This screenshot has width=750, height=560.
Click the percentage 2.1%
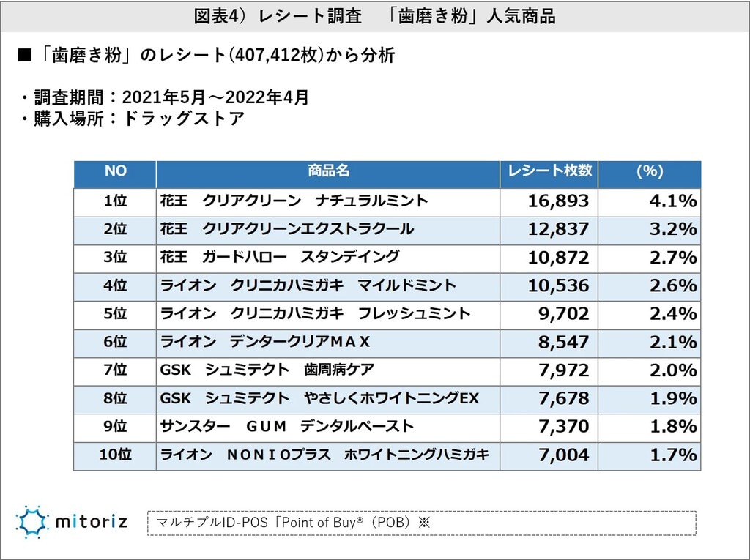click(673, 342)
